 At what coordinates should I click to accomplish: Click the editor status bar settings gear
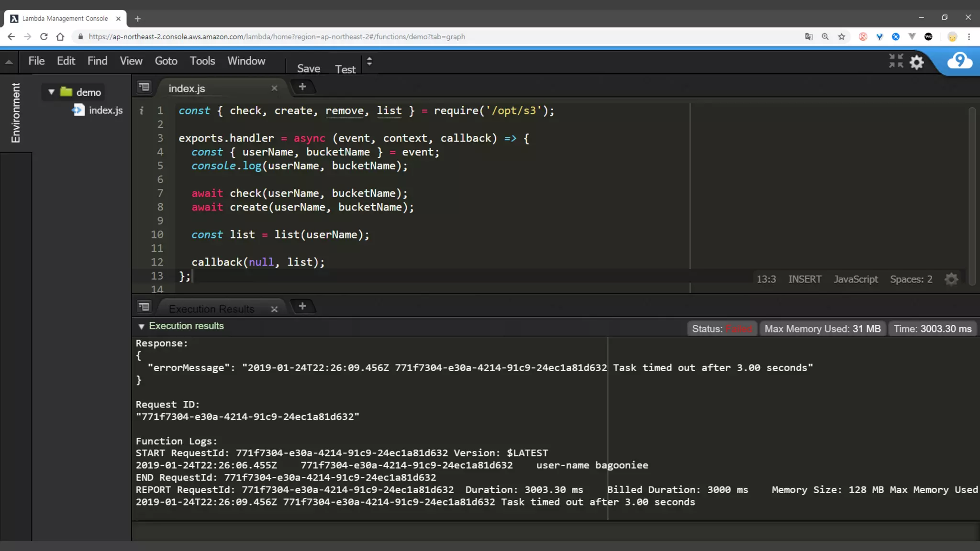point(951,279)
